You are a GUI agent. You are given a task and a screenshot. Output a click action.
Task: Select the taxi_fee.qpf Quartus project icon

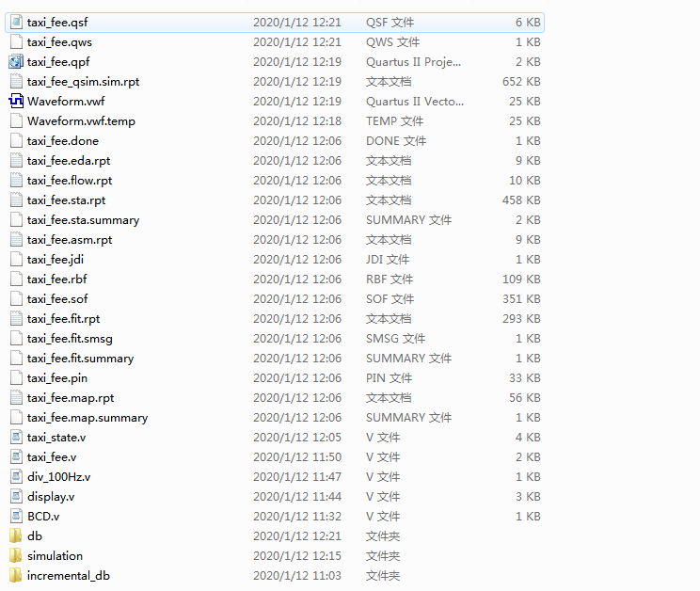pos(16,61)
